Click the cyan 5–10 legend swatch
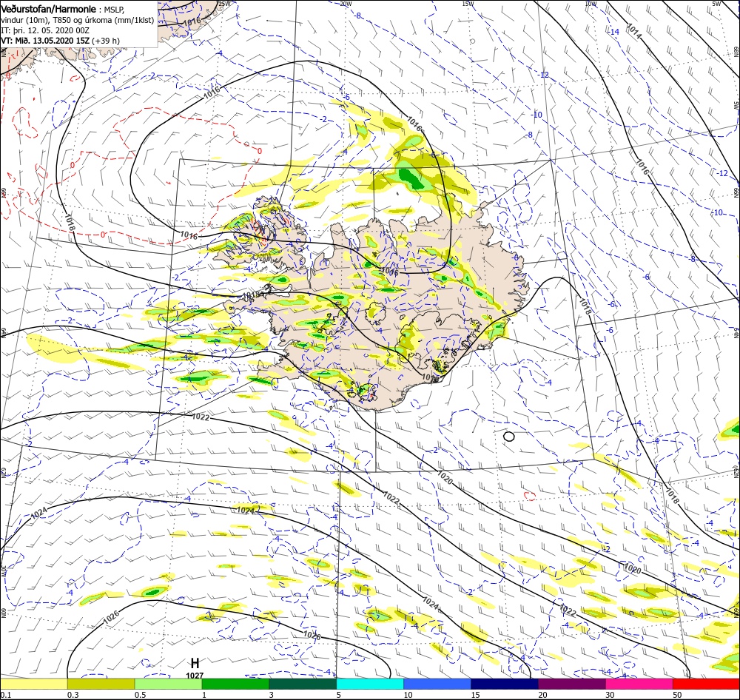 370,684
